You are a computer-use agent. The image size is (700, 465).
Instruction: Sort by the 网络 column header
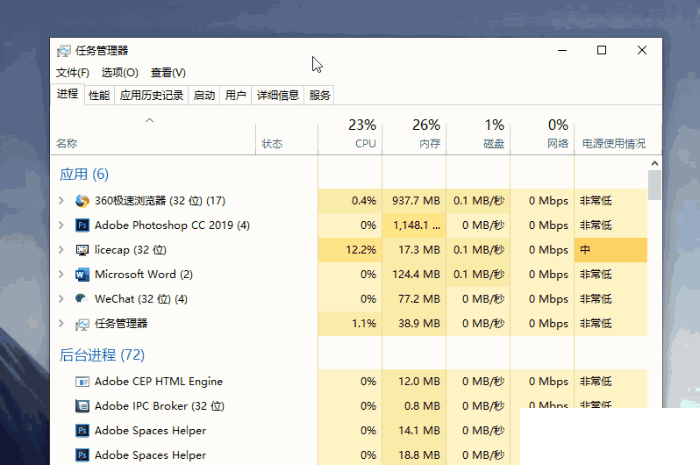pyautogui.click(x=542, y=135)
